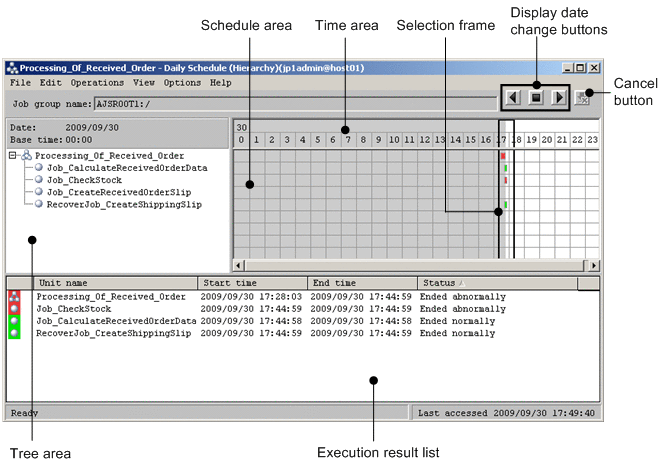The height and width of the screenshot is (465, 665).
Task: Click the Job_CheckStock job icon in the tree
Action: (38, 180)
